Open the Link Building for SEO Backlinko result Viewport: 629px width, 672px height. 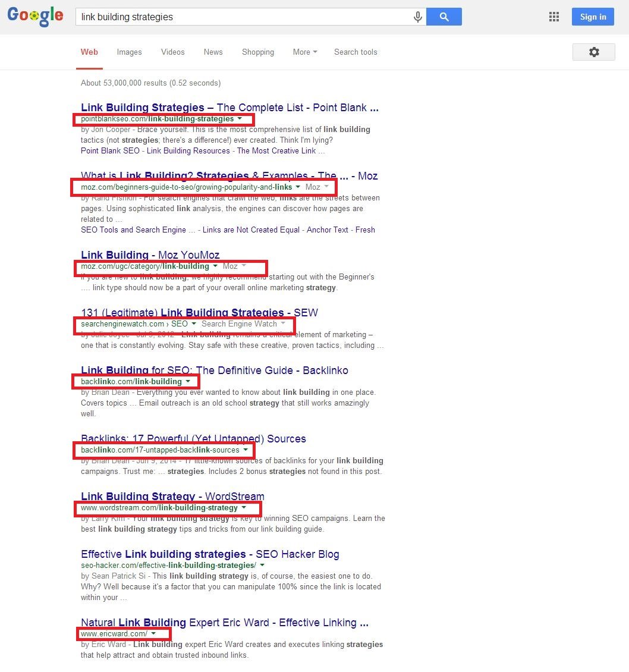[x=215, y=370]
